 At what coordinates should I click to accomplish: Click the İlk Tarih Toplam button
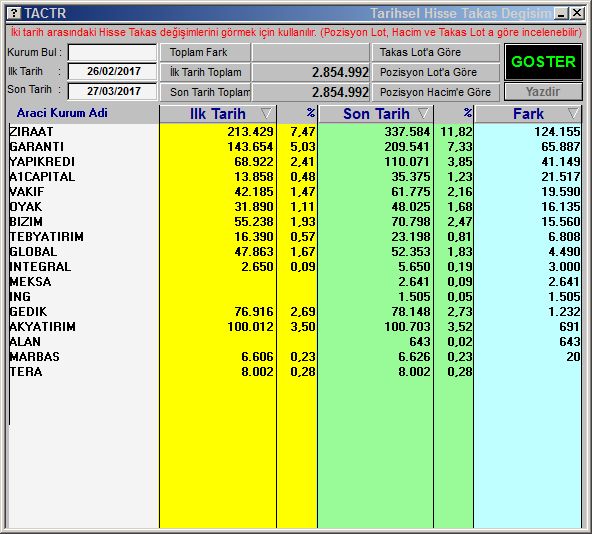click(205, 72)
